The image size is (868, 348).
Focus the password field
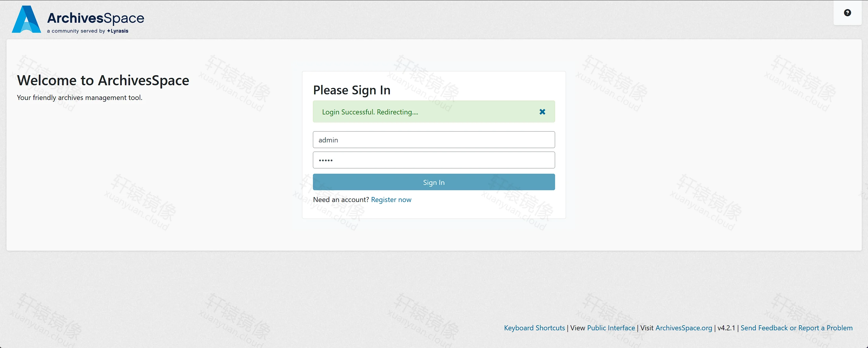point(434,160)
